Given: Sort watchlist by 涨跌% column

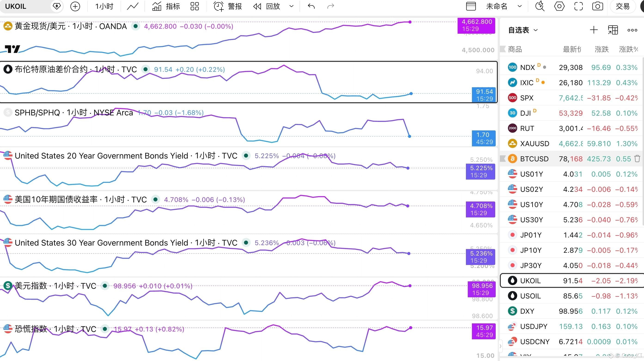Looking at the screenshot, I should (x=628, y=49).
